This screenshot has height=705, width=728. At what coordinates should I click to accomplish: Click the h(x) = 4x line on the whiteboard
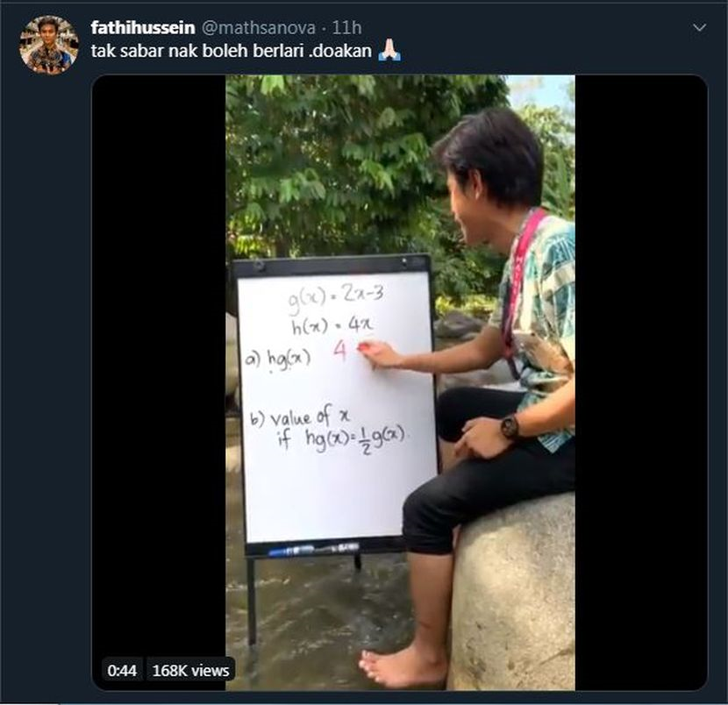(332, 325)
